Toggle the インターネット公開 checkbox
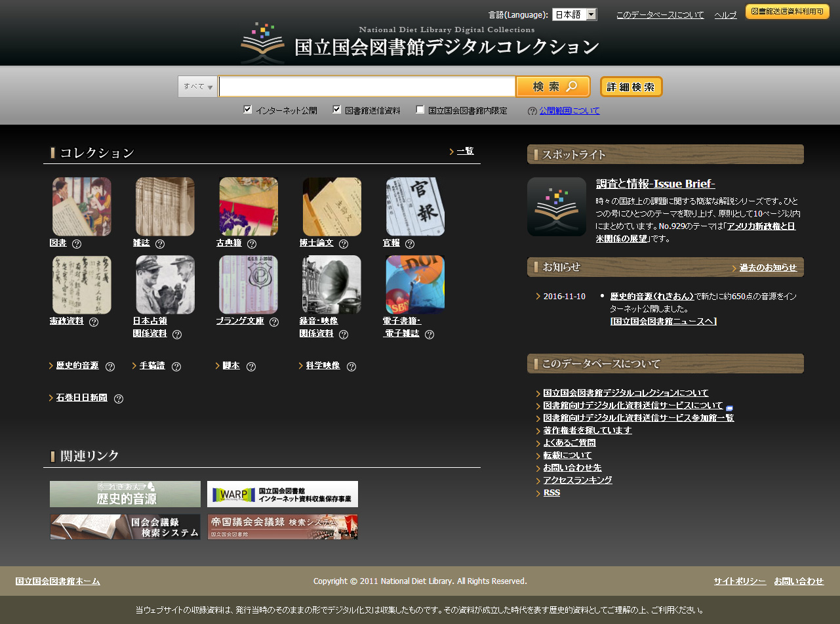 tap(248, 110)
